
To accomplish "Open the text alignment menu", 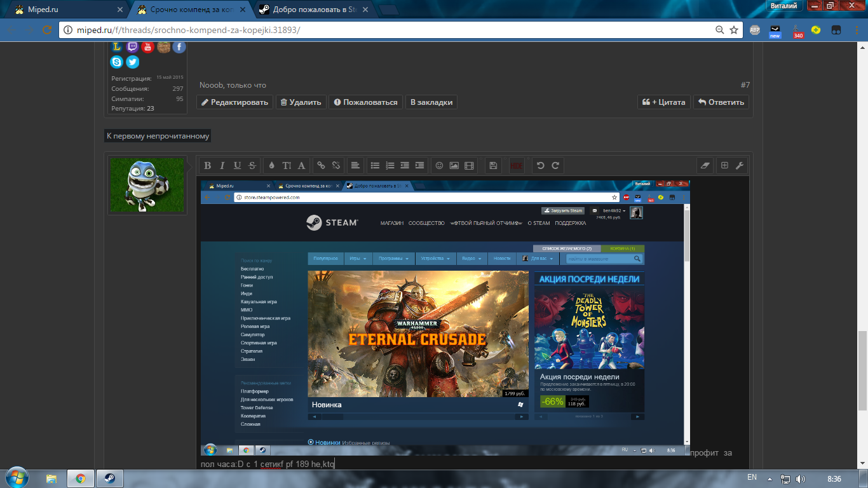I will [x=355, y=165].
